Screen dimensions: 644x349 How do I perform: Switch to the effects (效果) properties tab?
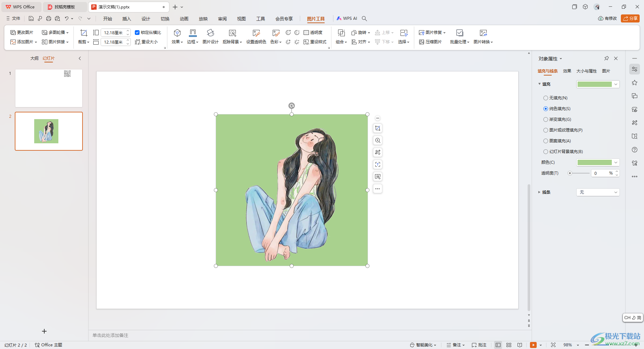pyautogui.click(x=567, y=71)
